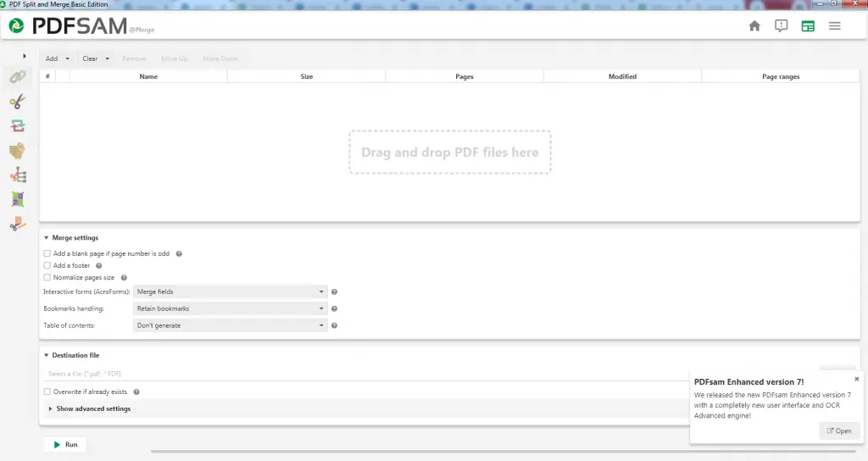Open the PDFsam Enhanced notification link
The image size is (868, 461).
coord(839,431)
